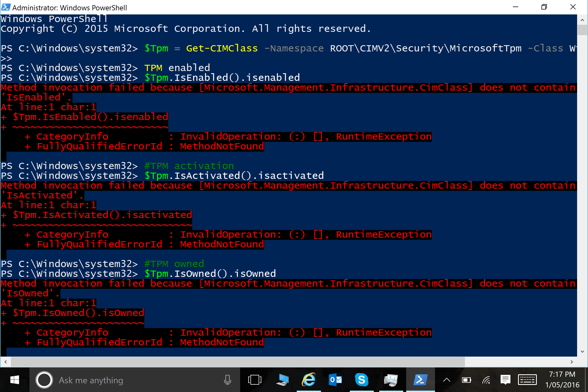Click the Administrator: Windows PowerShell title text
This screenshot has width=588, height=392.
pyautogui.click(x=70, y=8)
